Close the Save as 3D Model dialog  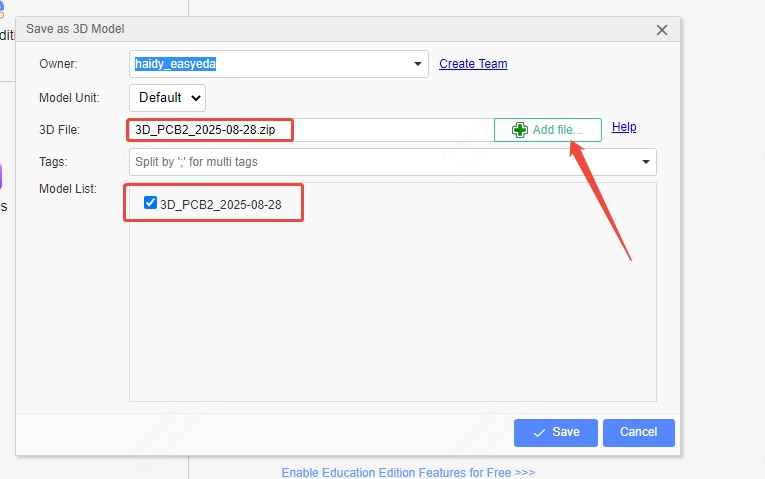coord(661,30)
